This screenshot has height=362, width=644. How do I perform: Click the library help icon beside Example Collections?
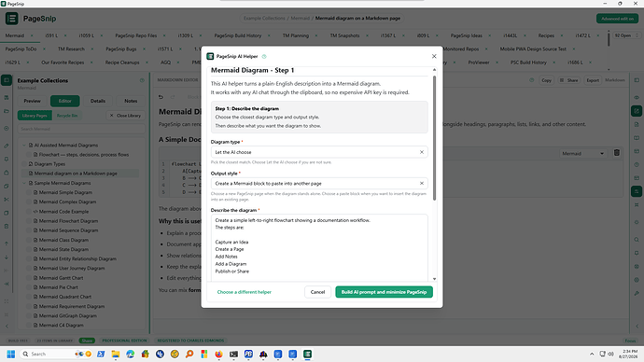tap(142, 80)
